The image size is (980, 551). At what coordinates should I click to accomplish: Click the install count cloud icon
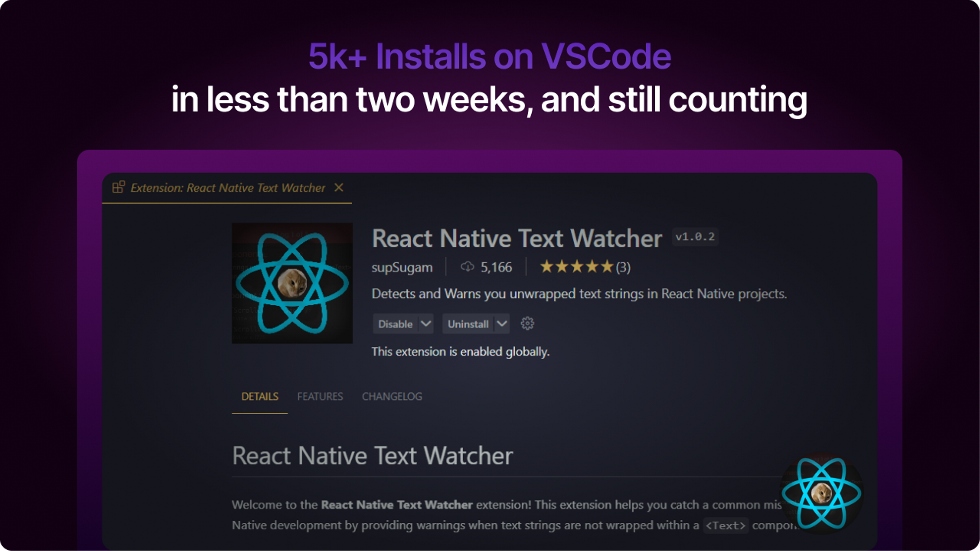pyautogui.click(x=467, y=267)
